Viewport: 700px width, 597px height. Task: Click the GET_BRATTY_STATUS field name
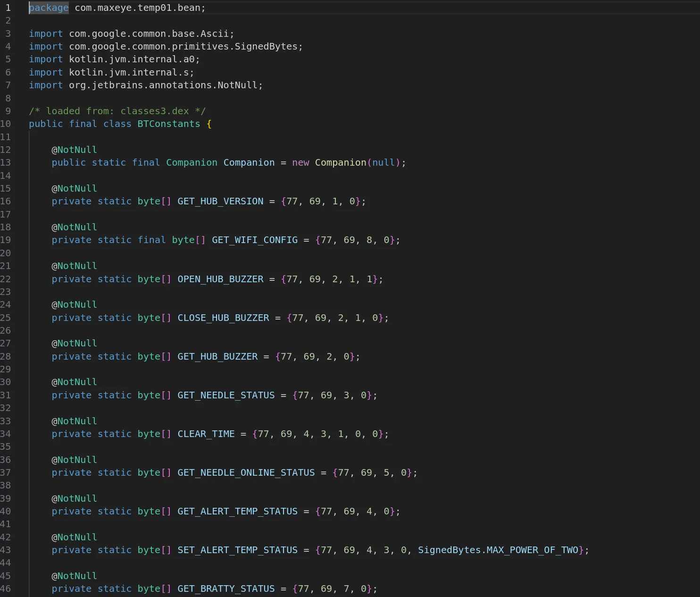(x=226, y=589)
